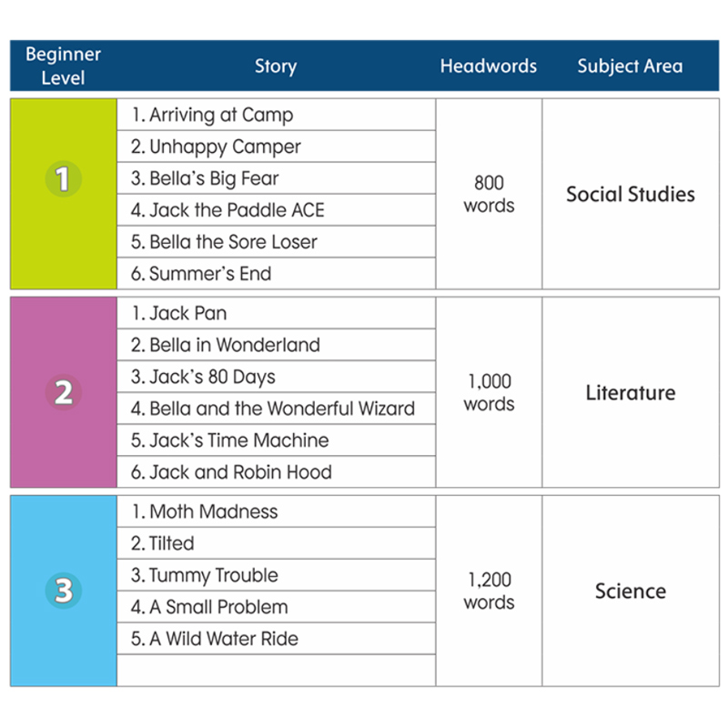This screenshot has width=728, height=728.
Task: Click the Science subject cell
Action: [630, 591]
